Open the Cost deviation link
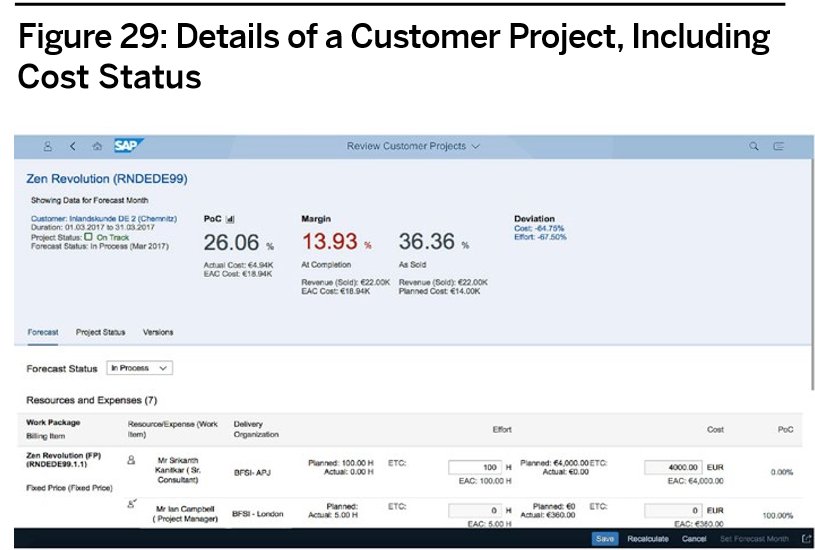 pos(539,228)
